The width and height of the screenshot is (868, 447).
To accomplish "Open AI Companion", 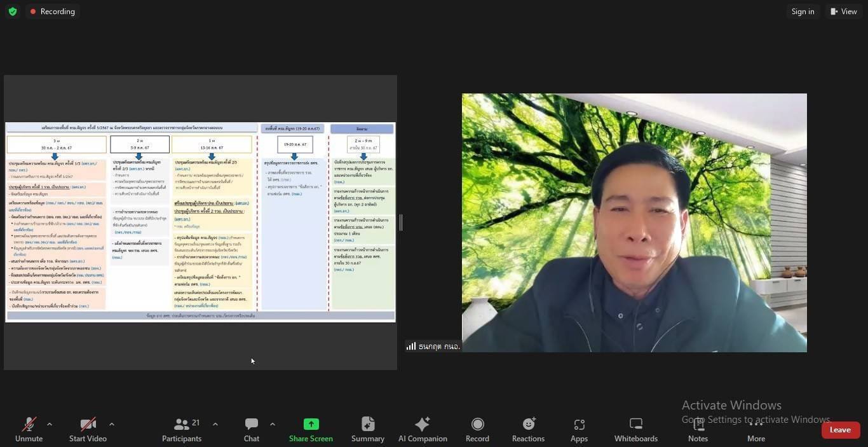I will click(423, 430).
